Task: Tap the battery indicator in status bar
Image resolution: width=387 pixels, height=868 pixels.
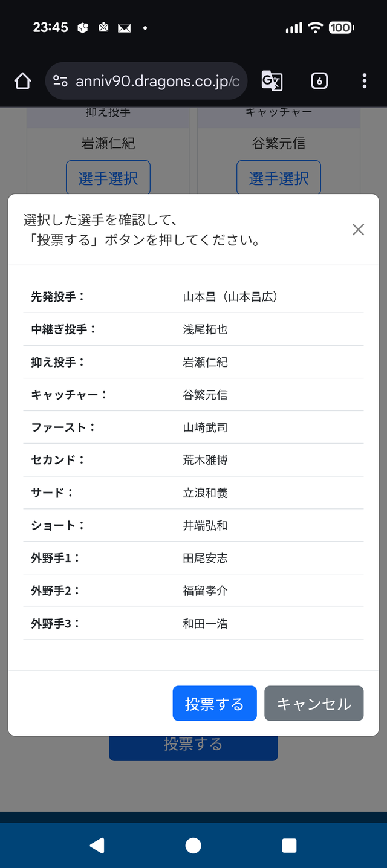Action: (341, 27)
